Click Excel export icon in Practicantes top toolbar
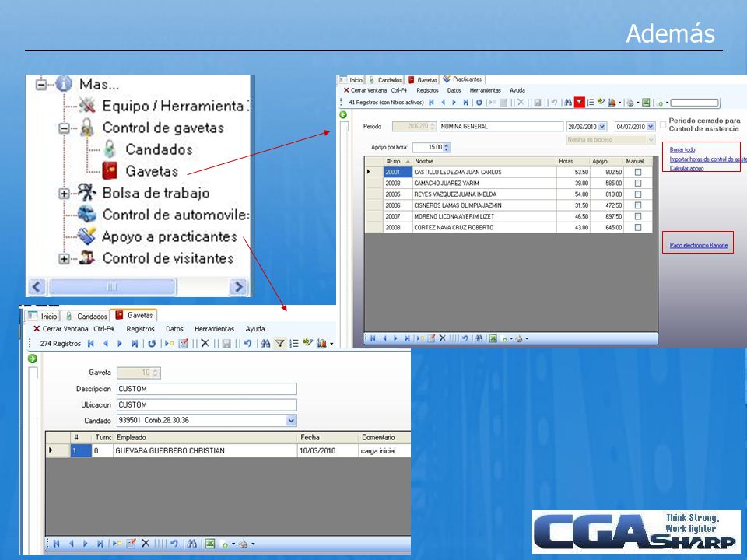Viewport: 747px width, 560px height. pos(646,102)
